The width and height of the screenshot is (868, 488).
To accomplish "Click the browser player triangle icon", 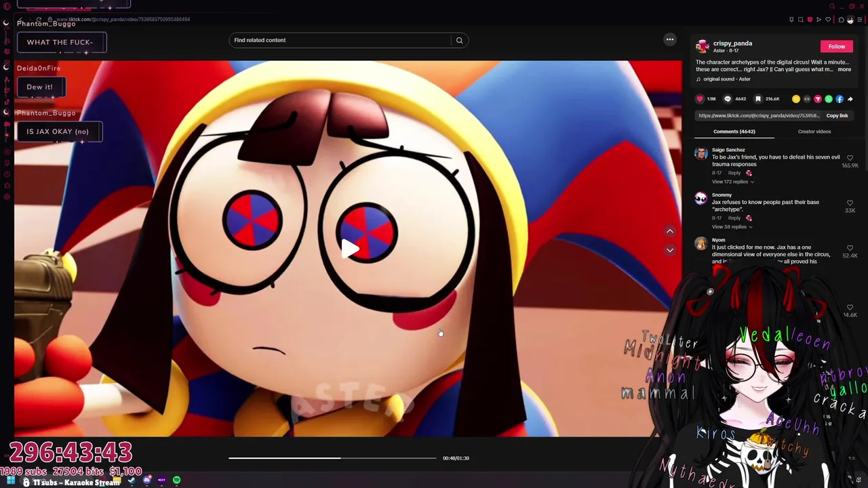I will (x=818, y=20).
